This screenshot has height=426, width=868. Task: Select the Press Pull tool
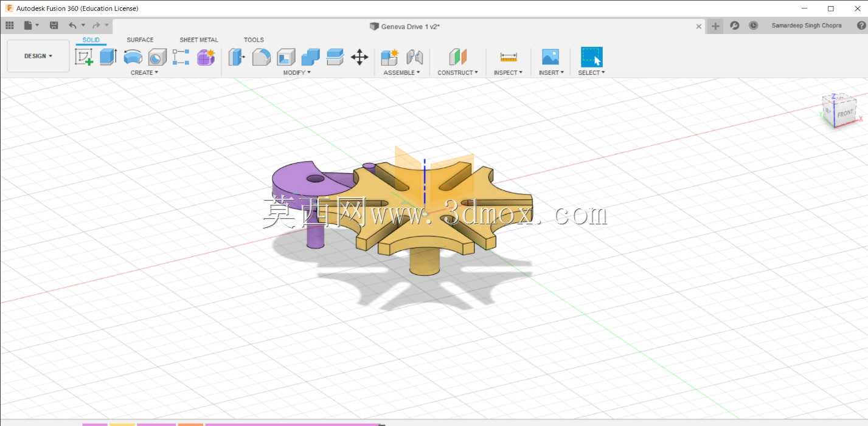(x=237, y=57)
